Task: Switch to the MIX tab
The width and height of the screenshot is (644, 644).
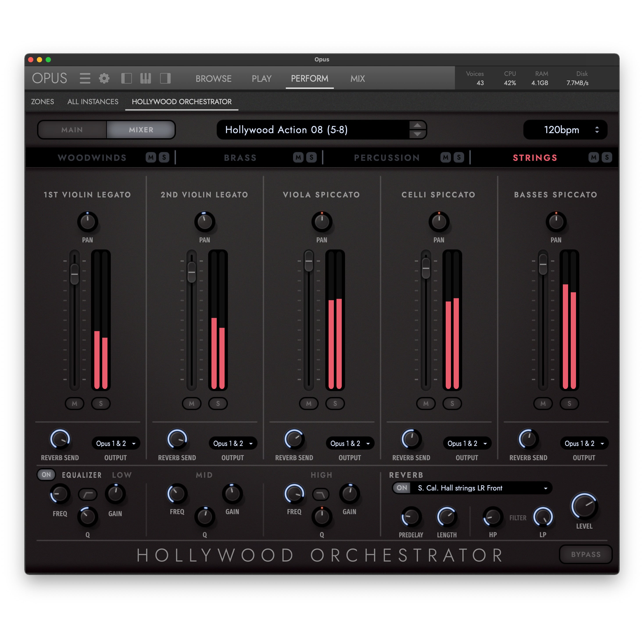Action: click(x=357, y=79)
